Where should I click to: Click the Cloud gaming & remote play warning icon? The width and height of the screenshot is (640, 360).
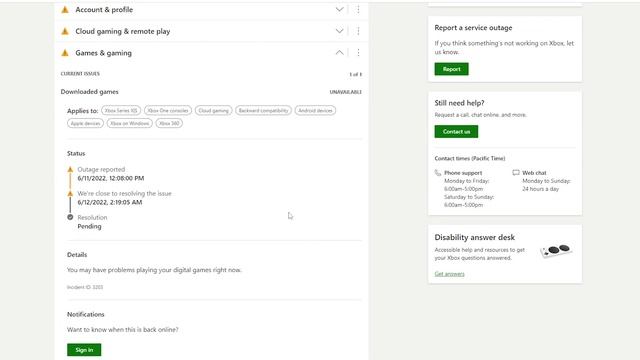click(65, 31)
